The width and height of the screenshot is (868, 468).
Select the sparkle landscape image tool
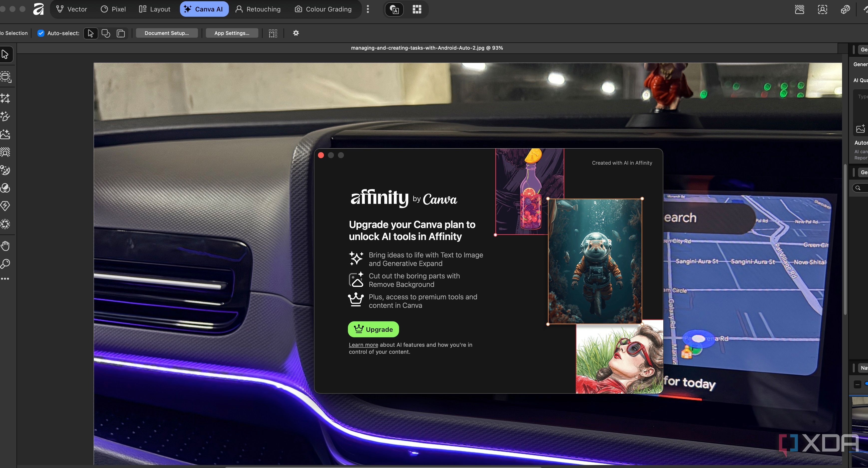[5, 134]
